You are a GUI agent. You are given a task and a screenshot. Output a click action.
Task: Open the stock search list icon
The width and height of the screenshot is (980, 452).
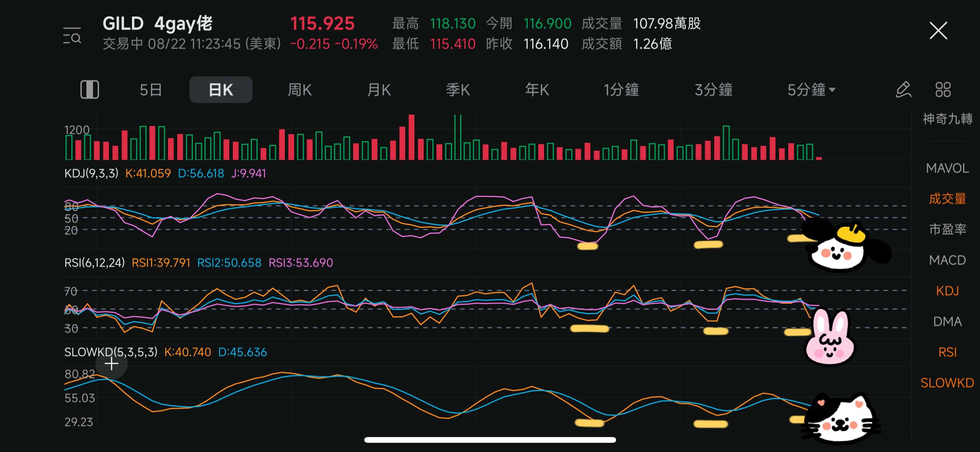(72, 36)
